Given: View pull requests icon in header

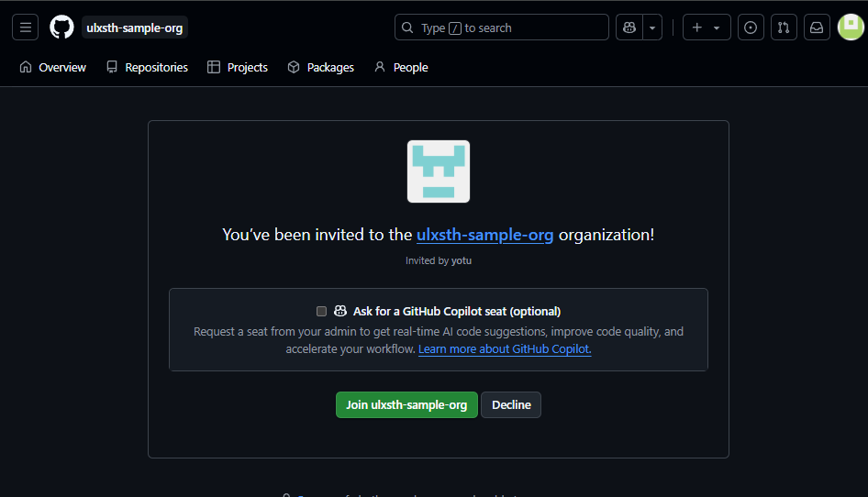Looking at the screenshot, I should pos(784,28).
